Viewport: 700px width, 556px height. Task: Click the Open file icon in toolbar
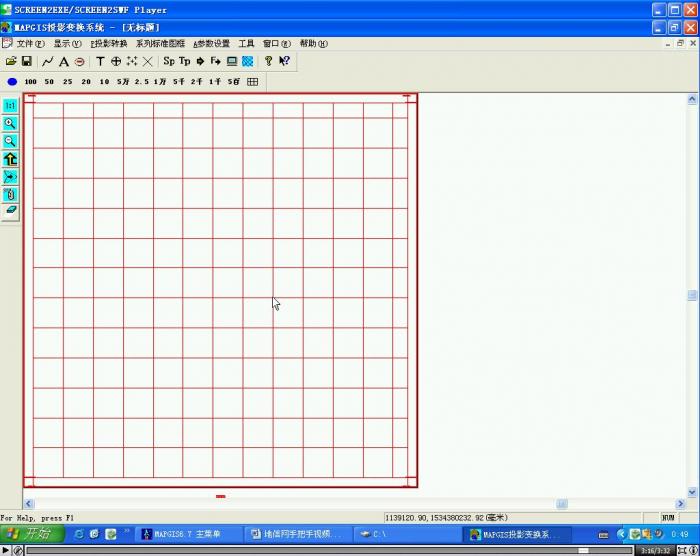coord(11,61)
